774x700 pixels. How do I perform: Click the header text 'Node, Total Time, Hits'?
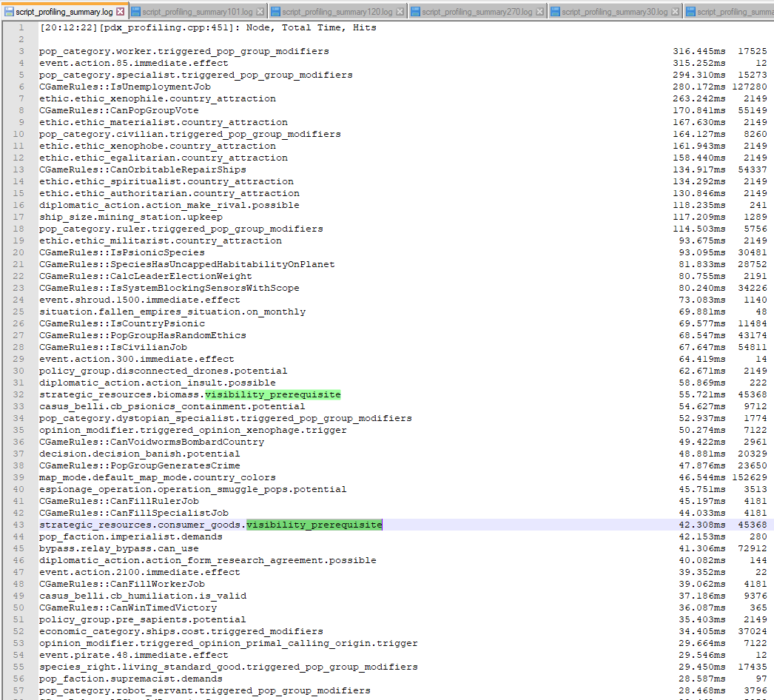(x=311, y=27)
